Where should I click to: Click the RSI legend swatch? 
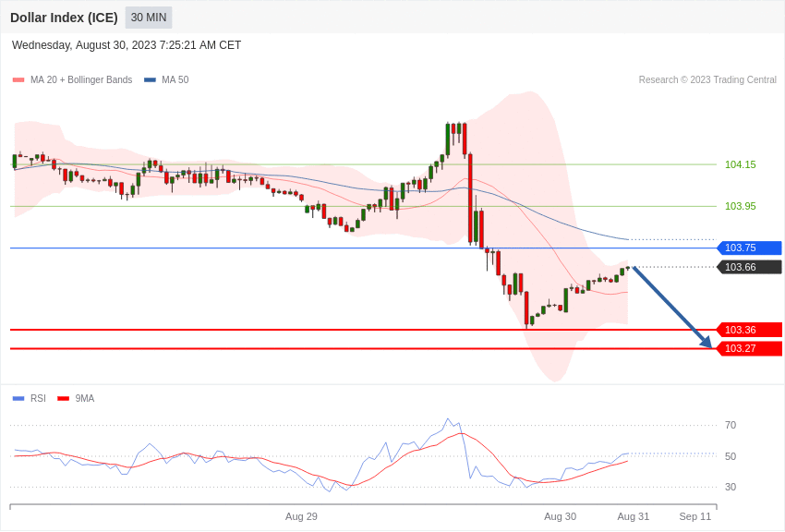18,399
